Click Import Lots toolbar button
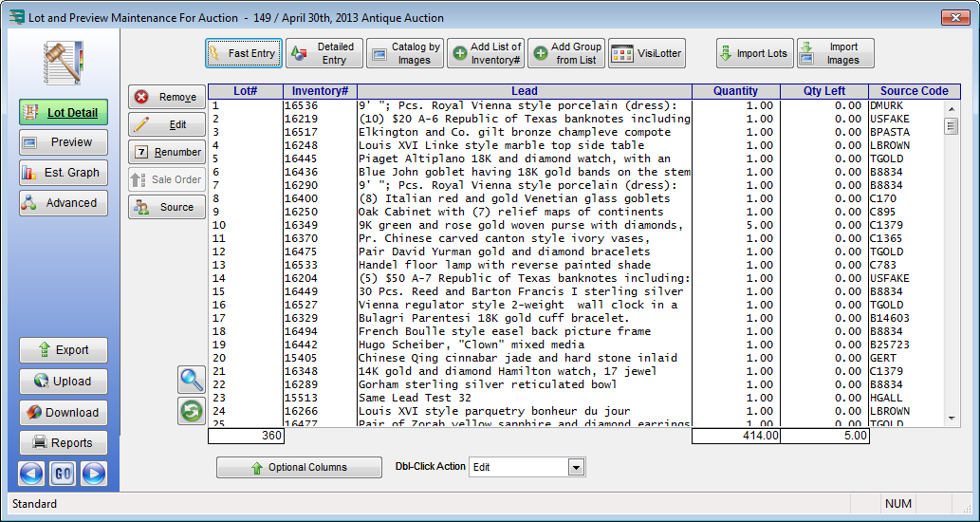980x522 pixels. pyautogui.click(x=753, y=53)
